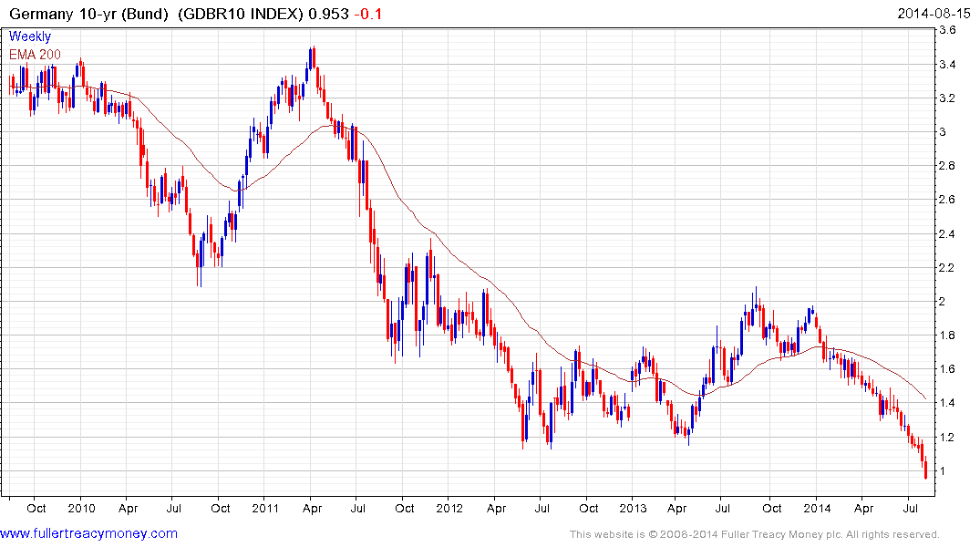
Task: Click the 'Weekly' interval label
Action: [30, 36]
